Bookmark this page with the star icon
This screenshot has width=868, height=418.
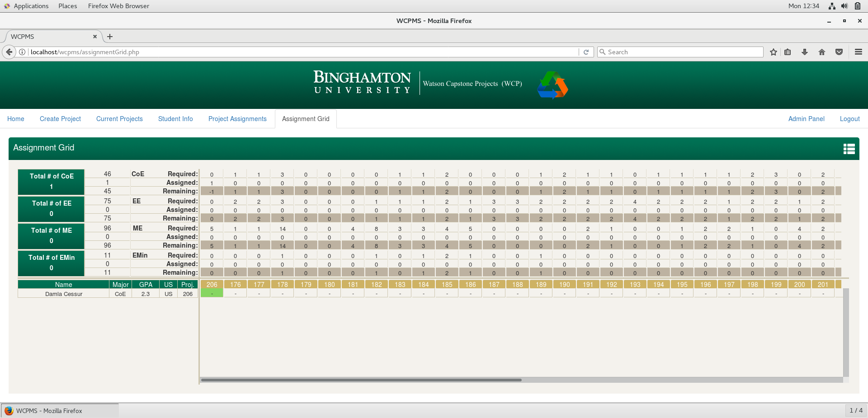pos(774,52)
